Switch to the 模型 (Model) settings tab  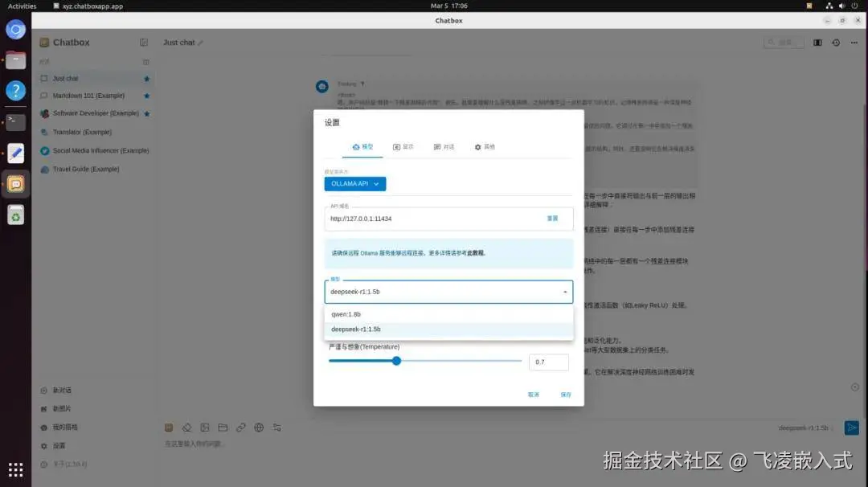point(363,146)
